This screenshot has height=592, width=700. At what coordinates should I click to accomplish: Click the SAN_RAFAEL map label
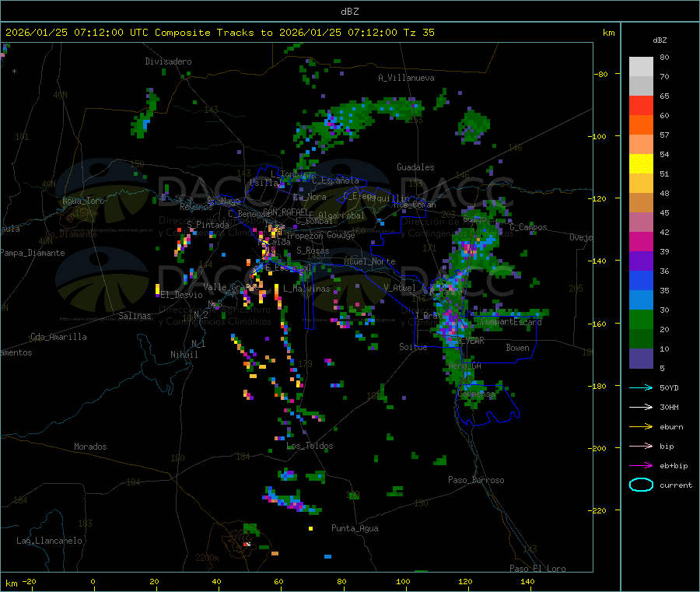(285, 212)
